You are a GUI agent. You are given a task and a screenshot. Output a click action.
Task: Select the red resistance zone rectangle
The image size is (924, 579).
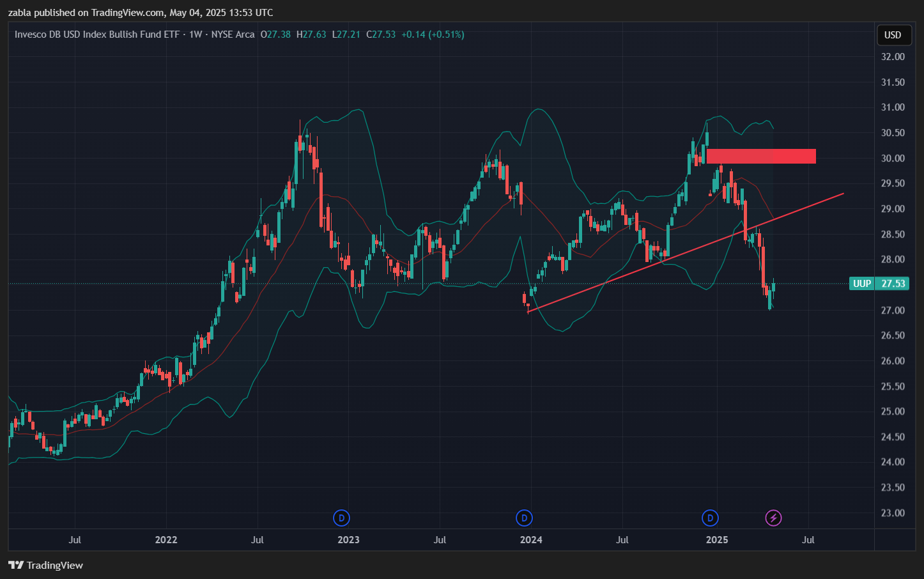[x=760, y=156]
